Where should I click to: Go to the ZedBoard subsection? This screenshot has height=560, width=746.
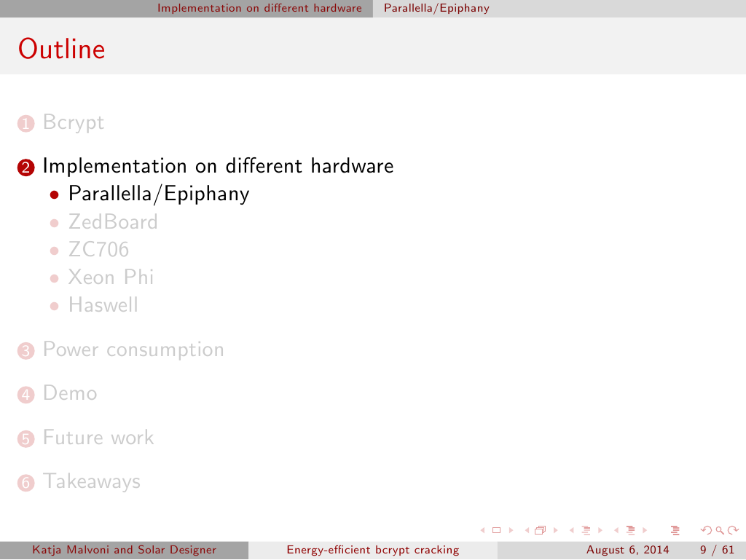(x=113, y=221)
